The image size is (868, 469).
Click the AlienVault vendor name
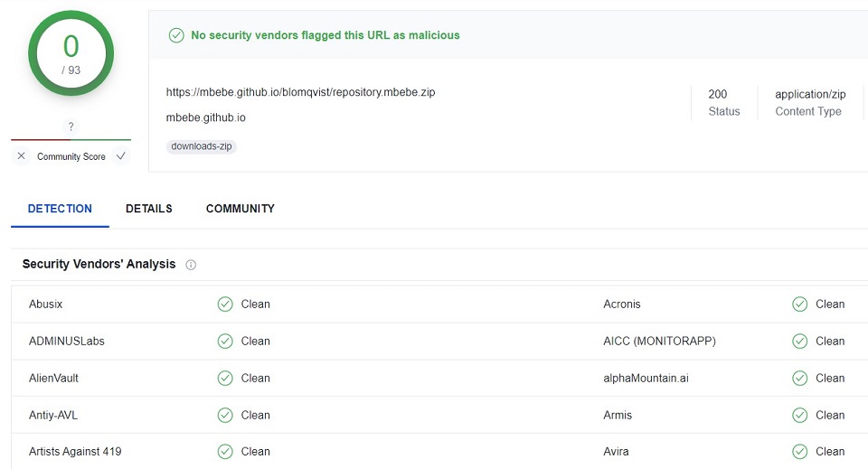pyautogui.click(x=53, y=379)
